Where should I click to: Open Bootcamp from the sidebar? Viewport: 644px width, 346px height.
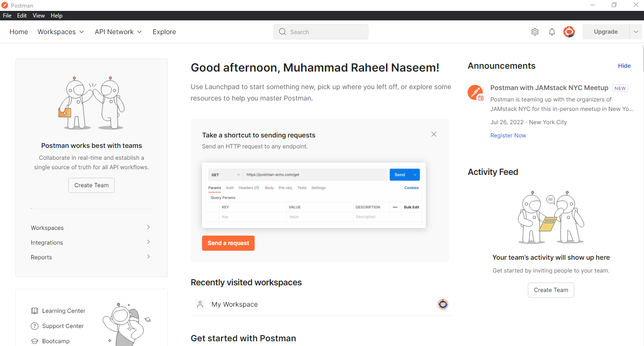point(55,341)
